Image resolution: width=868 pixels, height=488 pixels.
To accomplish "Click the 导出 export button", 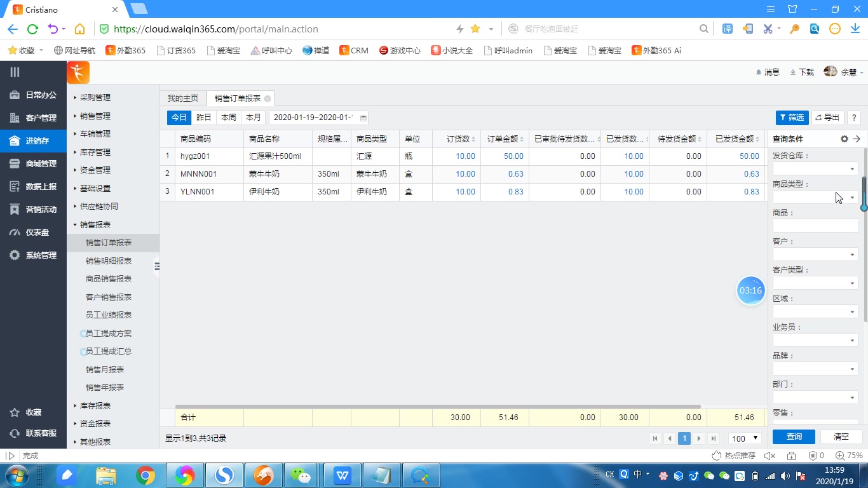I will click(x=827, y=118).
